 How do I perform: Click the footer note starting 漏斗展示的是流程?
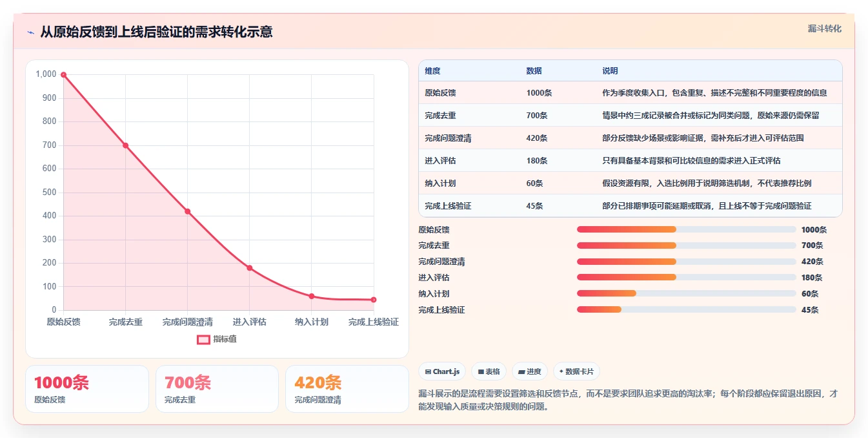tap(628, 400)
